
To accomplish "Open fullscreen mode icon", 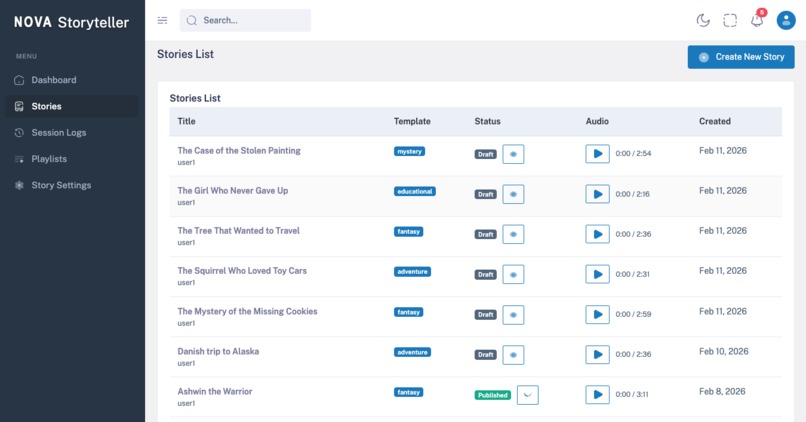I will click(730, 20).
